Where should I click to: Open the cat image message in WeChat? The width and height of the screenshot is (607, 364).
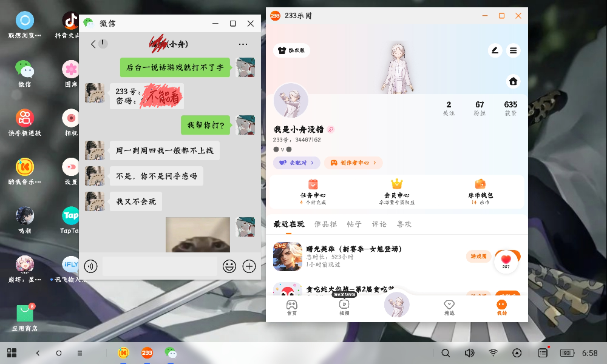click(x=198, y=235)
